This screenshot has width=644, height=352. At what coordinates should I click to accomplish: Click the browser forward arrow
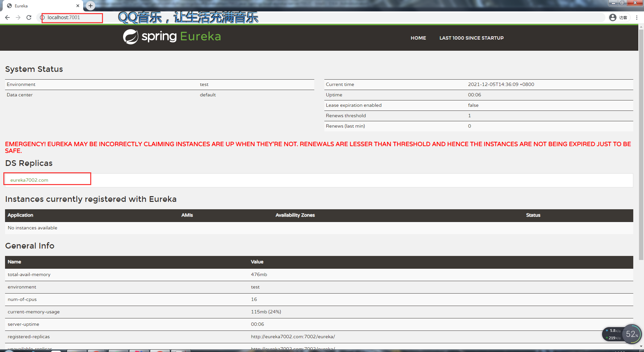pos(18,17)
